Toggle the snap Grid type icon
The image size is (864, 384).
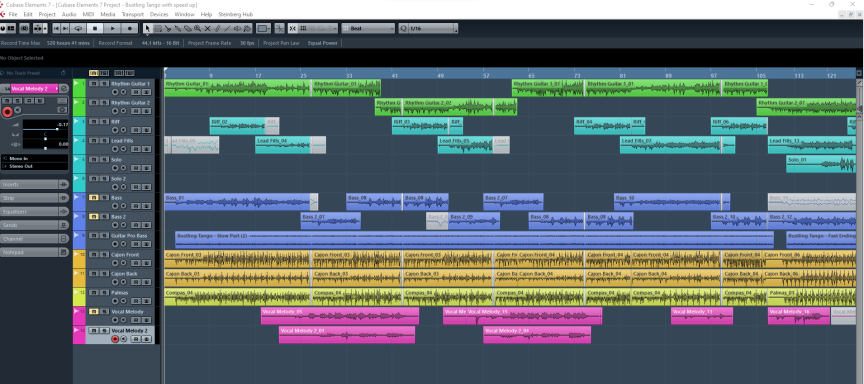303,28
